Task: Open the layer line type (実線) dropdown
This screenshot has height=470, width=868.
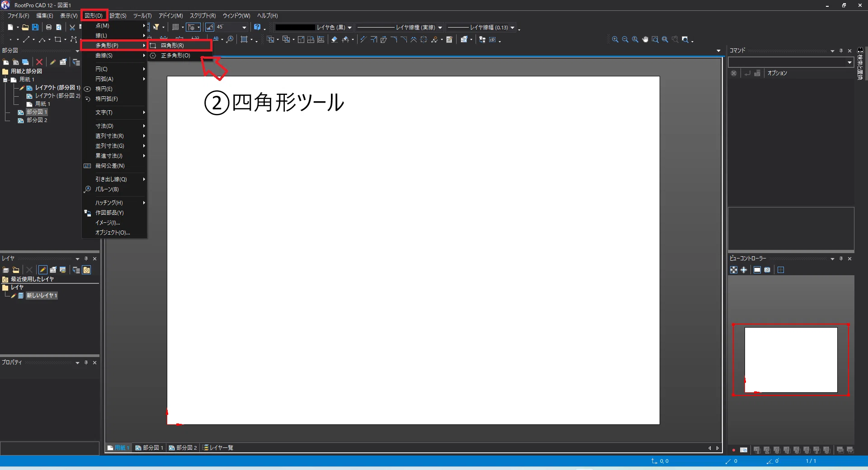Action: (440, 28)
